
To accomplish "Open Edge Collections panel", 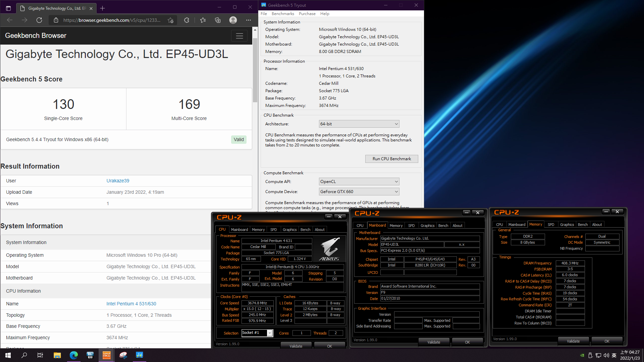I will point(218,20).
